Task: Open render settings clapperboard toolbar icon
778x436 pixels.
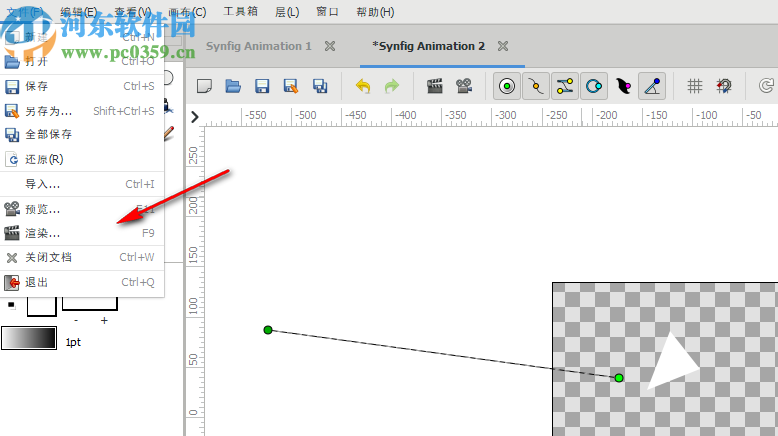Action: pyautogui.click(x=435, y=86)
